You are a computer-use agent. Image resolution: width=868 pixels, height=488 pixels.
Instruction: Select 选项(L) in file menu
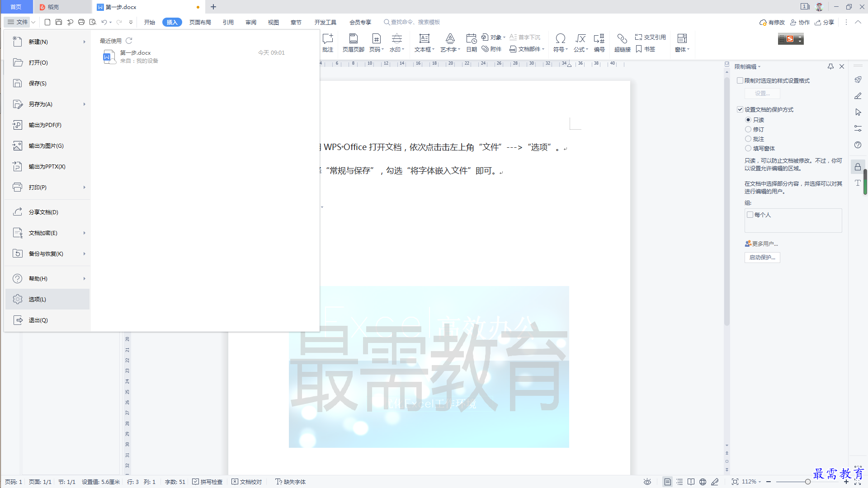click(47, 299)
